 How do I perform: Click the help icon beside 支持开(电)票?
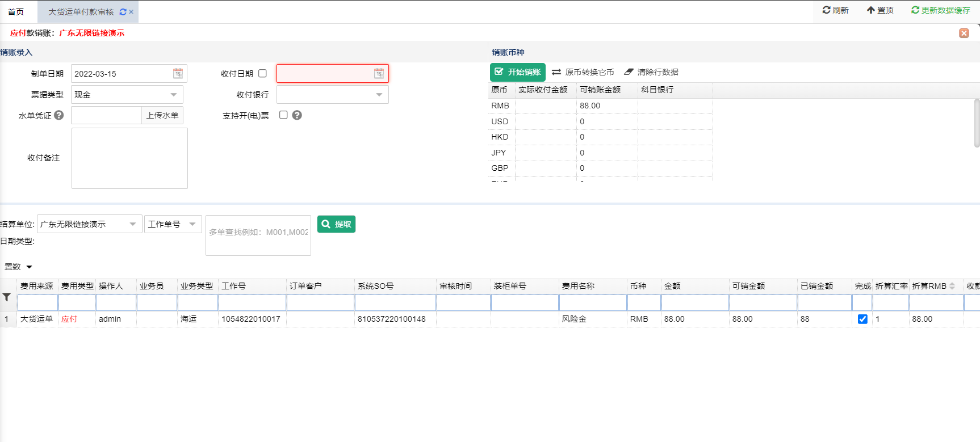pyautogui.click(x=297, y=115)
